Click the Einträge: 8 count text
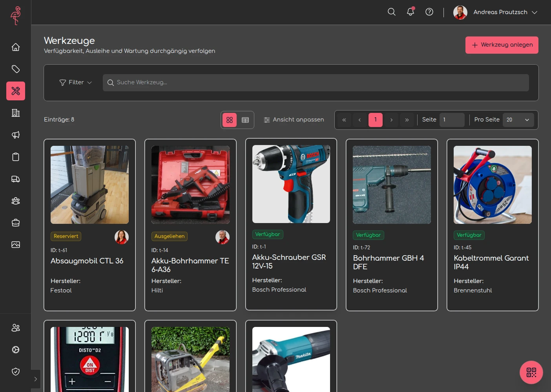 (x=59, y=120)
